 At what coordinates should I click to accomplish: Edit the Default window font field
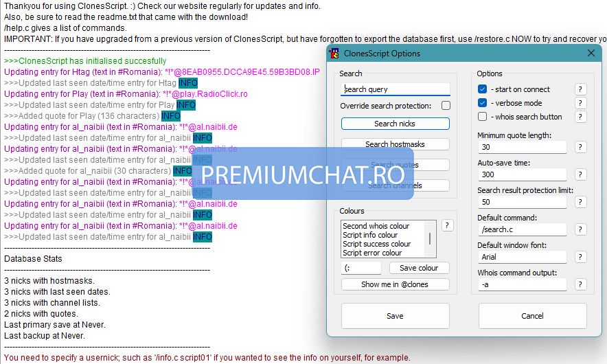pyautogui.click(x=523, y=257)
